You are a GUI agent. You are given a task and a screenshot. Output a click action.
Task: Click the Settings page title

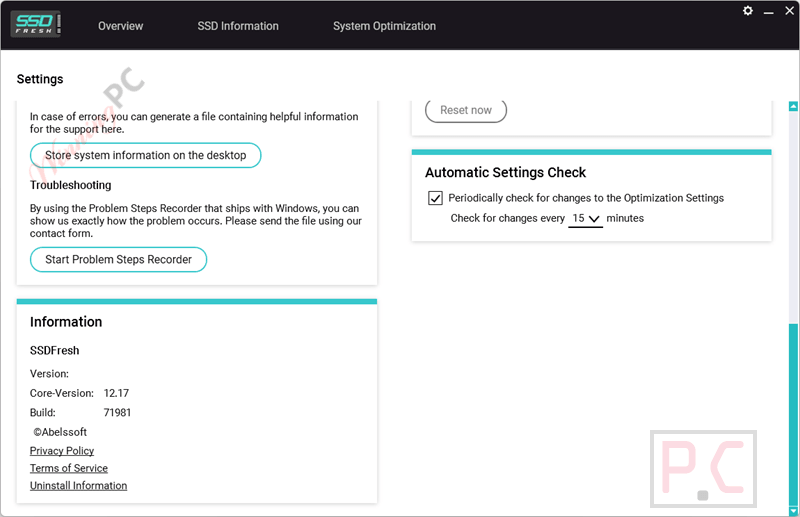click(40, 79)
